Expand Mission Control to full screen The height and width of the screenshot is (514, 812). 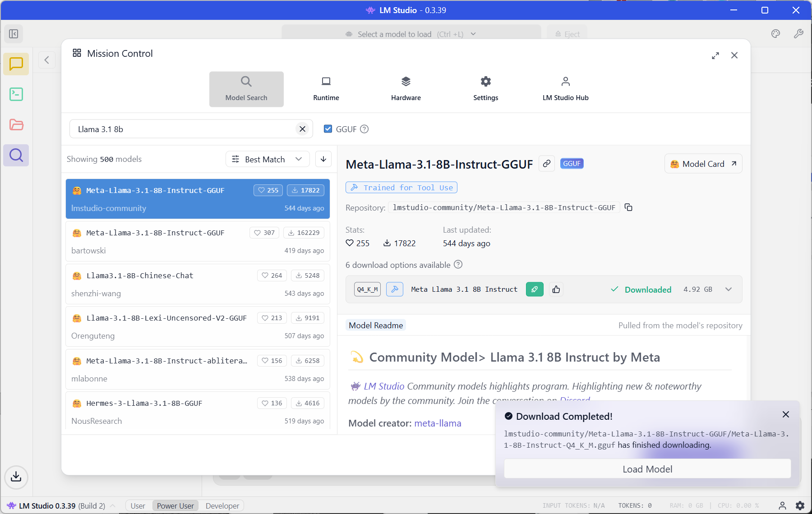715,55
